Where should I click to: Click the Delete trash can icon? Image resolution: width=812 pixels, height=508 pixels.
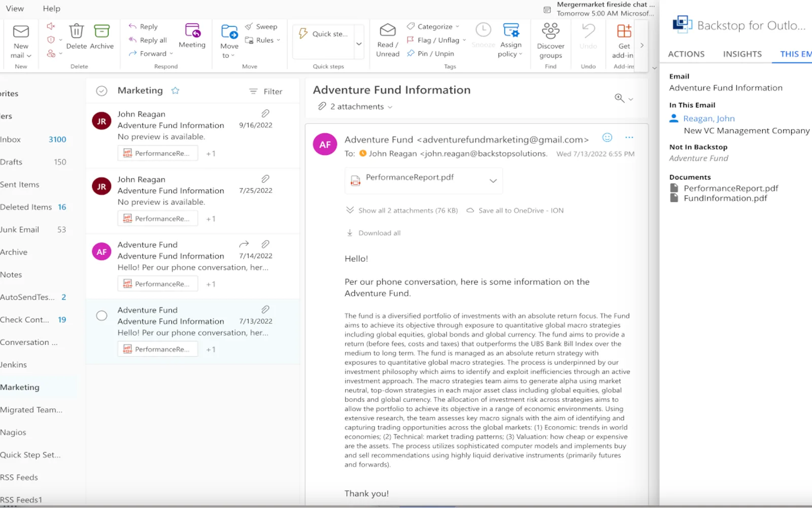coord(76,31)
